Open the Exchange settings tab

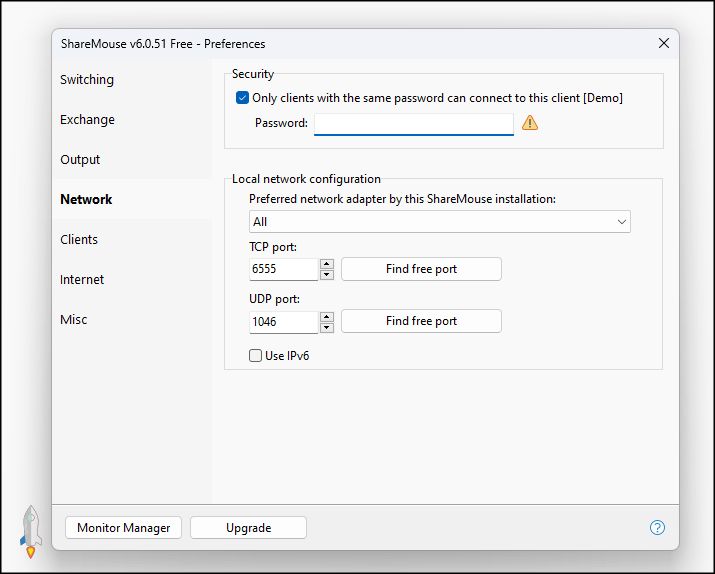point(87,120)
